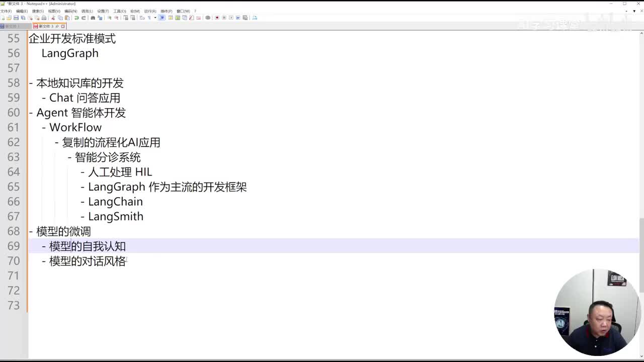Image resolution: width=644 pixels, height=362 pixels.
Task: Click line 66 LangChain text
Action: 115,202
